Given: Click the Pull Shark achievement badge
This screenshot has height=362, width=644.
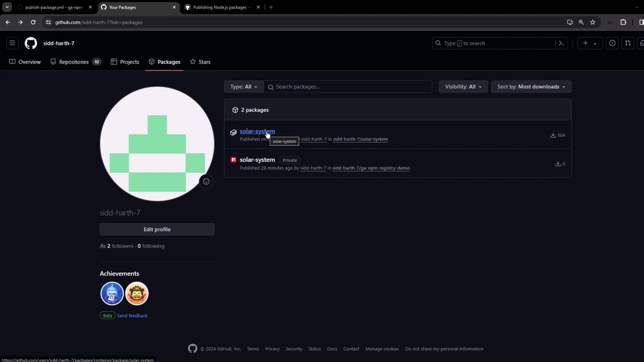Looking at the screenshot, I should click(112, 294).
